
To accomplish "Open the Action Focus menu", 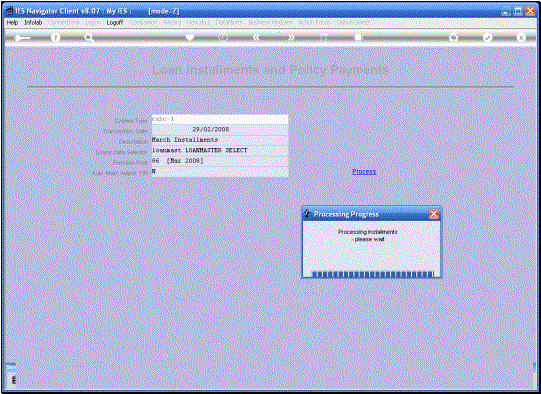I will coord(314,22).
